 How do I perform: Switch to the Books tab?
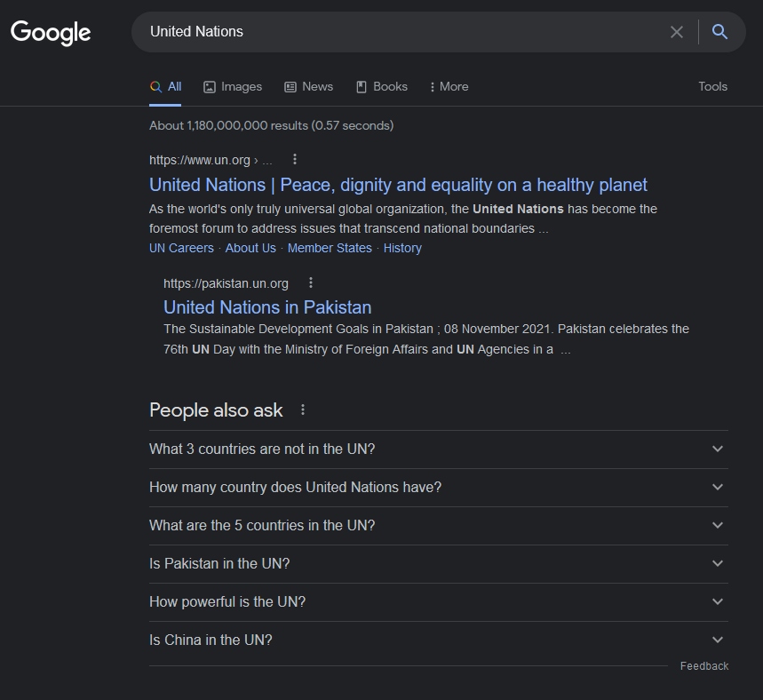[382, 87]
